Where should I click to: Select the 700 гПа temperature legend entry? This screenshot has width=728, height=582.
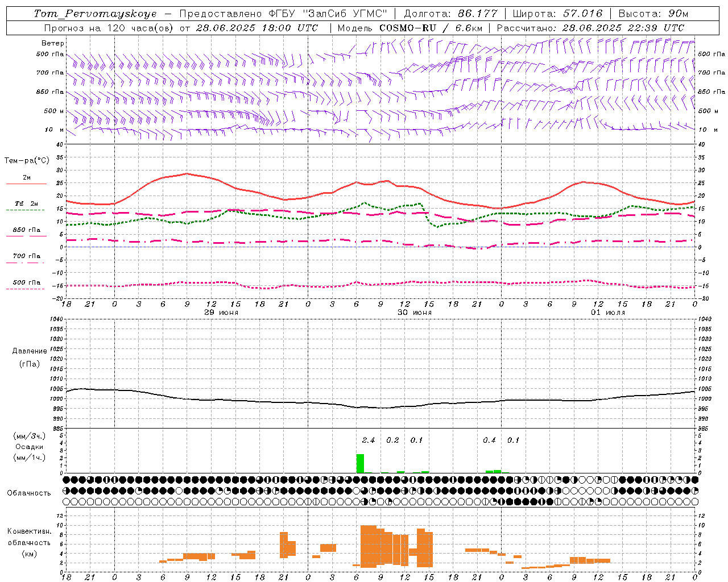coord(27,256)
